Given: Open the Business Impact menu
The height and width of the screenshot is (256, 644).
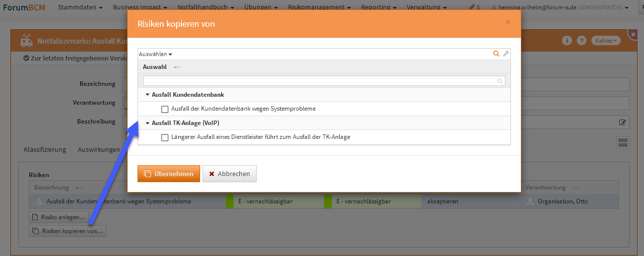Looking at the screenshot, I should pyautogui.click(x=140, y=7).
